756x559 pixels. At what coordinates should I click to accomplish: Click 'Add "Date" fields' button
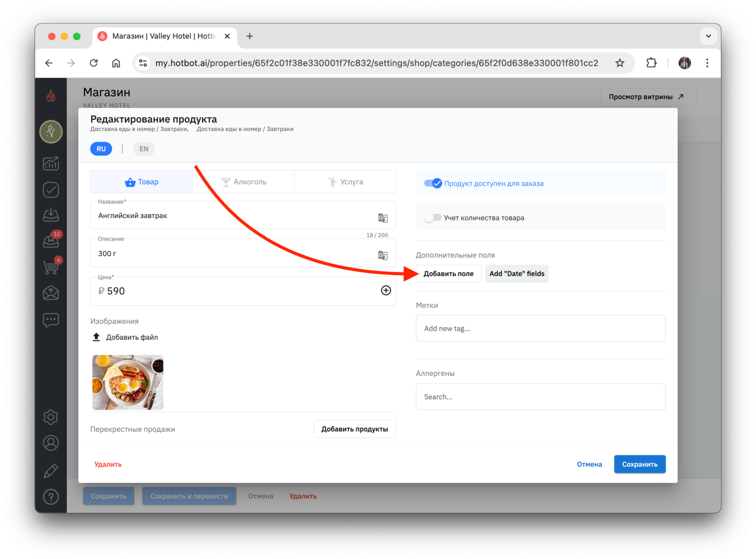517,274
